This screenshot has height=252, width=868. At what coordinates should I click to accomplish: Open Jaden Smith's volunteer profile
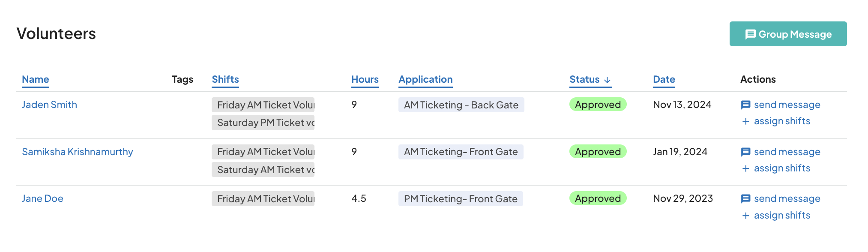pyautogui.click(x=49, y=105)
